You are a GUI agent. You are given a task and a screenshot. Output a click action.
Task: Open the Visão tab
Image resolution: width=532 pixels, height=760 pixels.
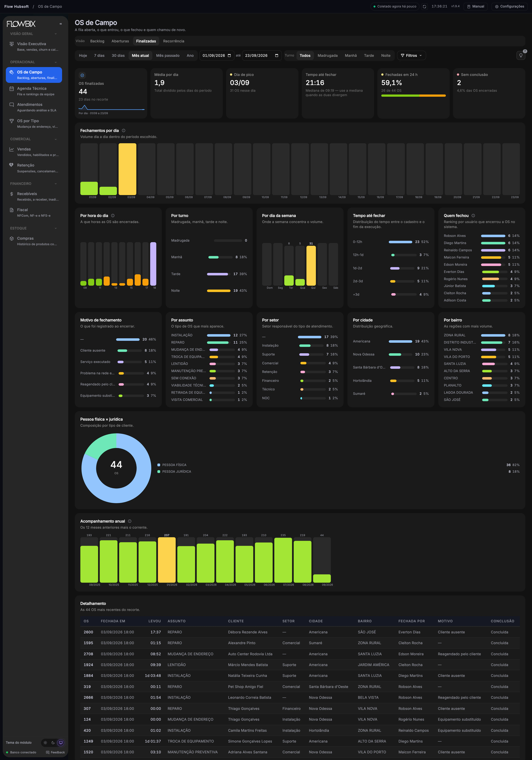click(x=80, y=41)
